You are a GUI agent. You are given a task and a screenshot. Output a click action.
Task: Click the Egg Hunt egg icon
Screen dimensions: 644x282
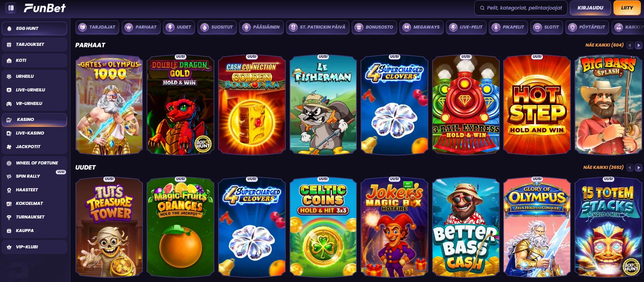[9, 29]
